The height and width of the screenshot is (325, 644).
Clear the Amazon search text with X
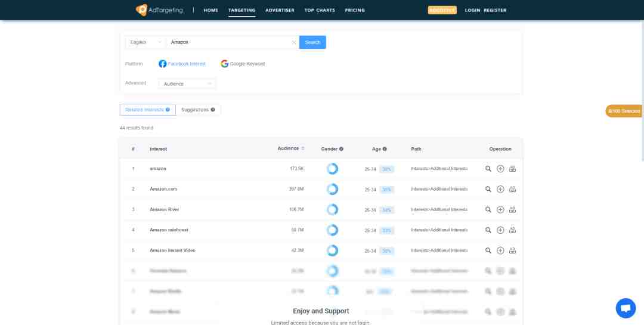(294, 42)
